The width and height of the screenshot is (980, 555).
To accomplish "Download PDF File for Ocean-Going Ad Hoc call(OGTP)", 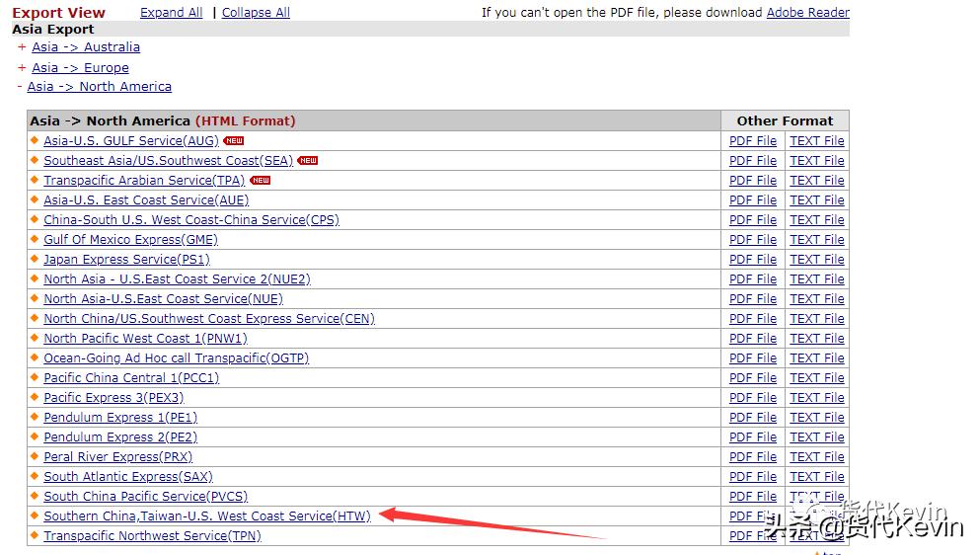I will [752, 357].
